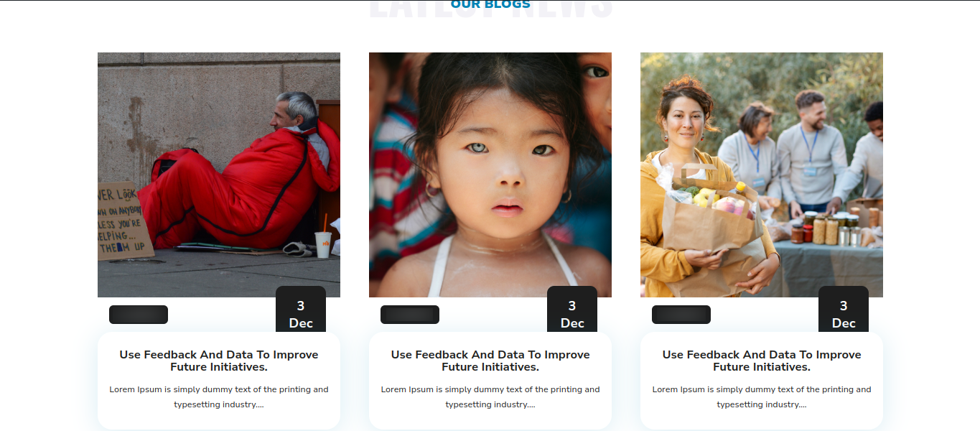Open the homeless man in red sleeping bag photo

click(219, 175)
